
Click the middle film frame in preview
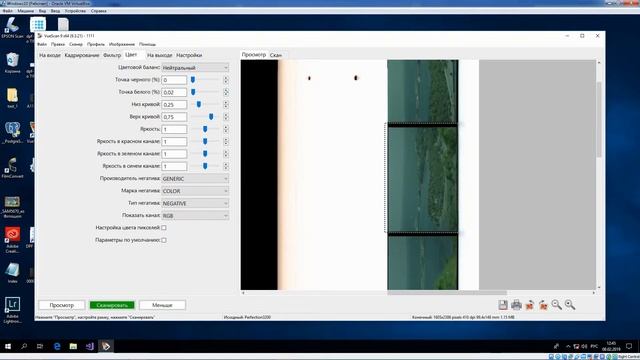click(x=422, y=178)
